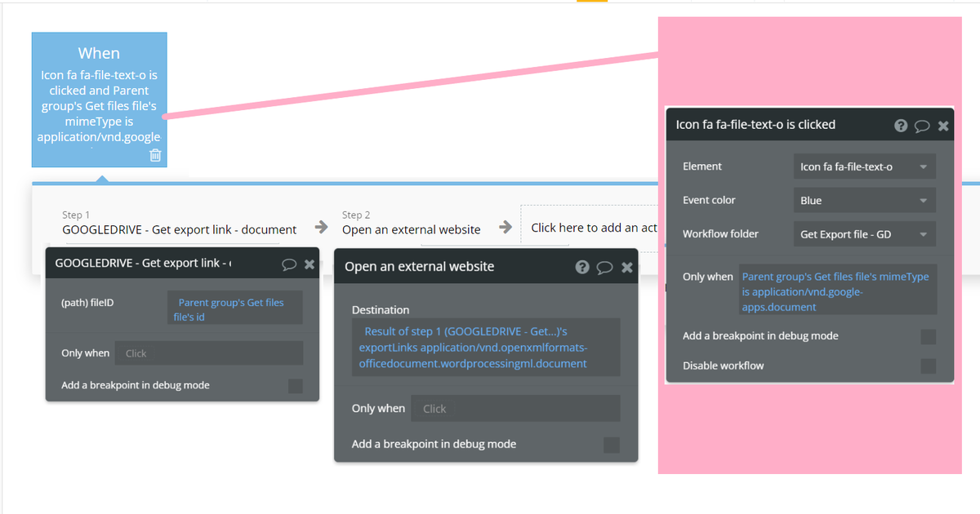
Task: Click Only when field in external website panel
Action: coord(515,409)
